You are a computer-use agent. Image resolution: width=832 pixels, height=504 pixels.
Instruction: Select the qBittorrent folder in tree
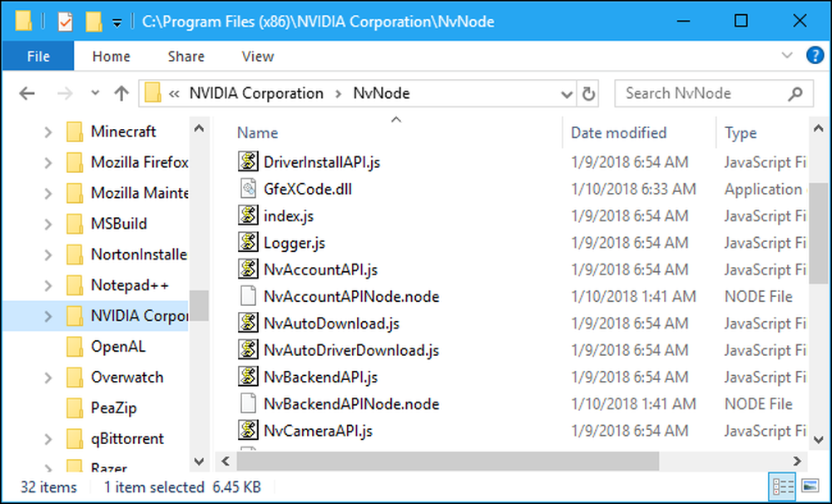tap(127, 439)
